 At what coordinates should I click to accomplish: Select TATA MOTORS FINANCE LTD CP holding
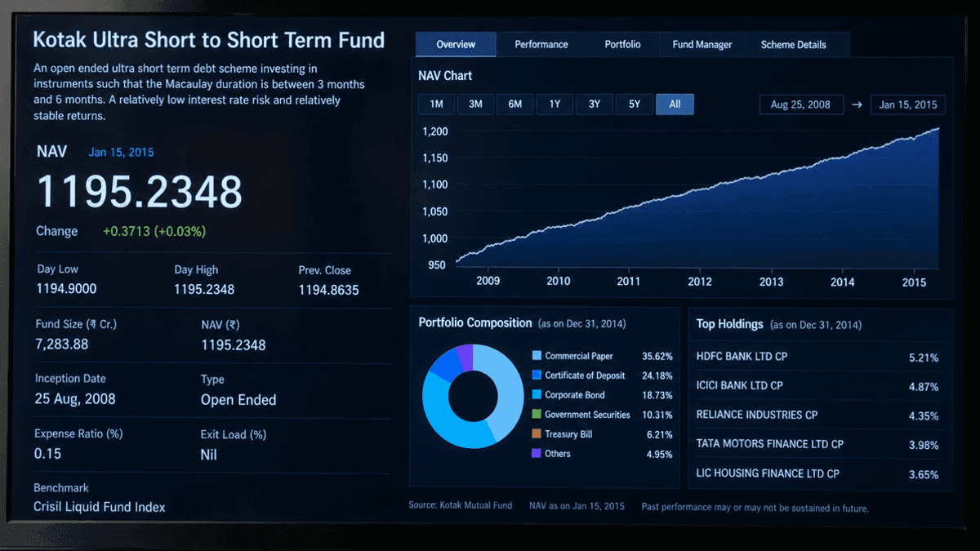tap(817, 444)
